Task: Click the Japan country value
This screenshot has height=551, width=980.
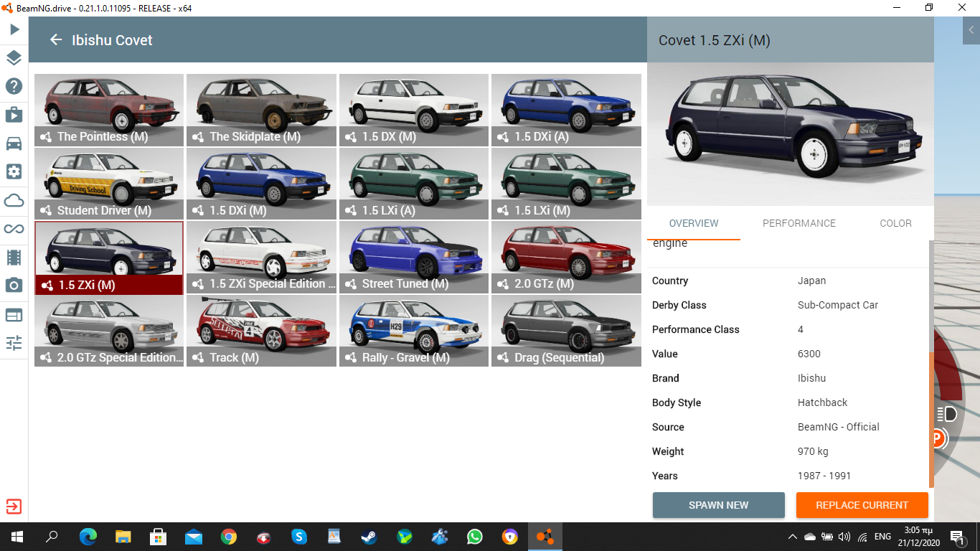Action: click(x=811, y=281)
